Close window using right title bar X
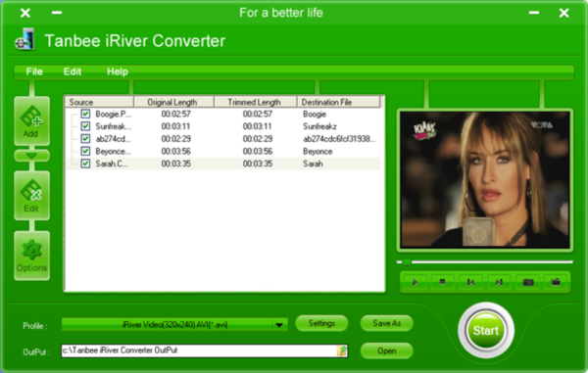The width and height of the screenshot is (588, 373). pyautogui.click(x=564, y=13)
